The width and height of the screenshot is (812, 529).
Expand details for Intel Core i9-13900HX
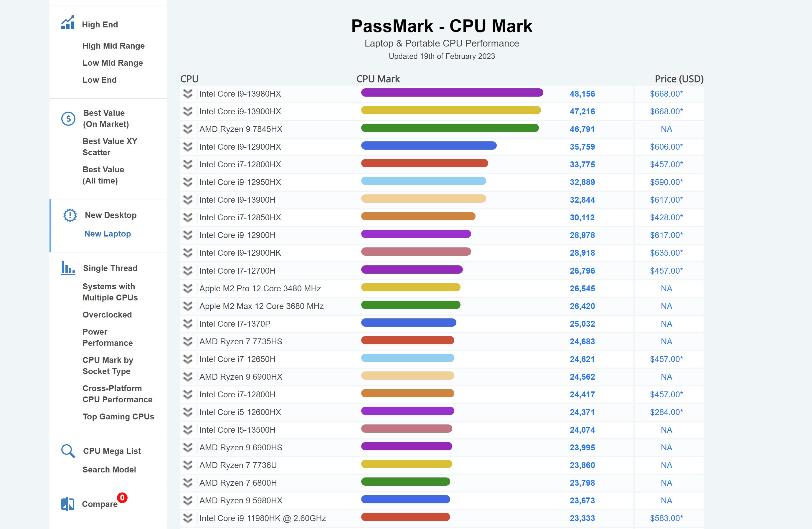click(x=188, y=112)
